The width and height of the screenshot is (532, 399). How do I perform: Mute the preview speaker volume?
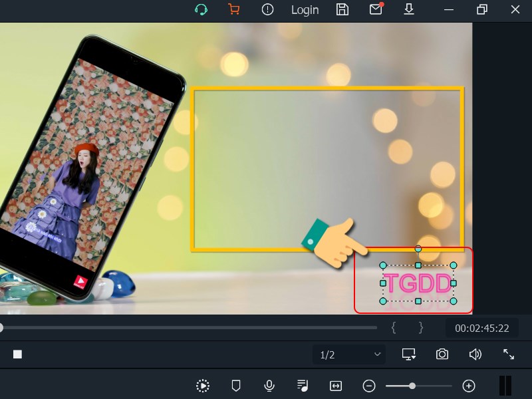click(475, 354)
